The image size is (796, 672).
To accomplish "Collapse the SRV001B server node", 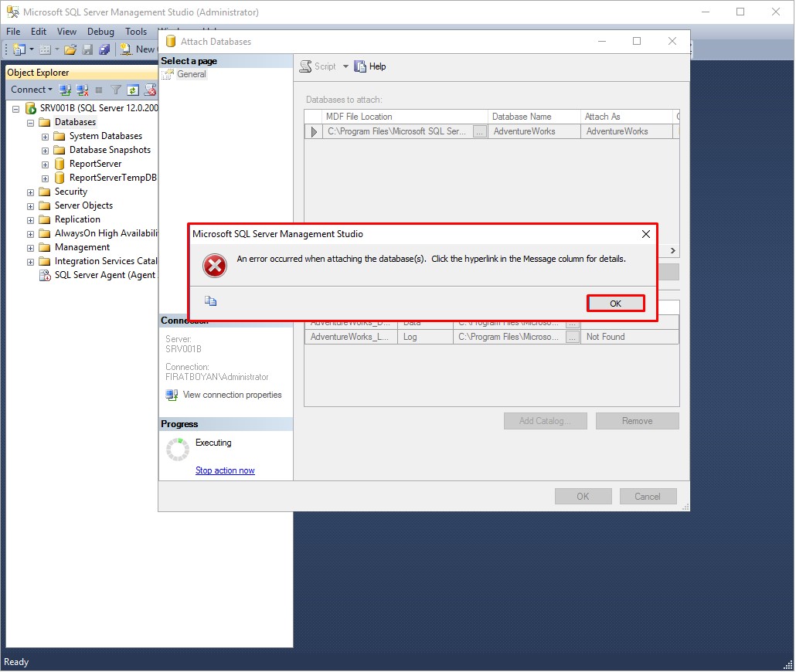I will [x=15, y=109].
